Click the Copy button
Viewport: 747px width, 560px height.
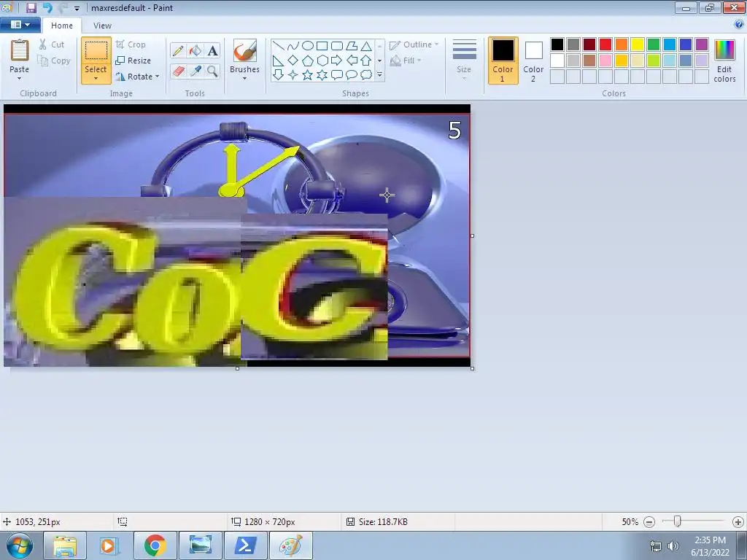click(x=54, y=61)
